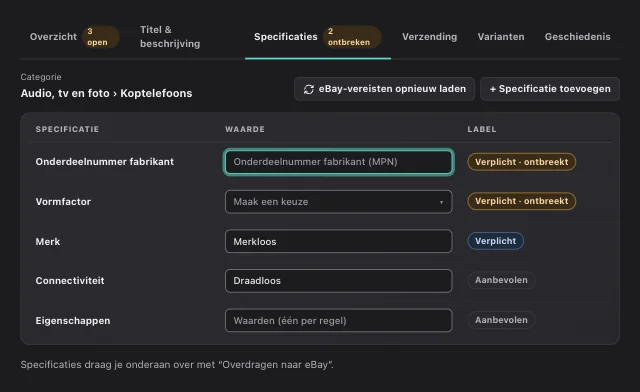Screen dimensions: 640x392
Task: Click the '3 open' badge on Overzicht
Action: (x=100, y=37)
